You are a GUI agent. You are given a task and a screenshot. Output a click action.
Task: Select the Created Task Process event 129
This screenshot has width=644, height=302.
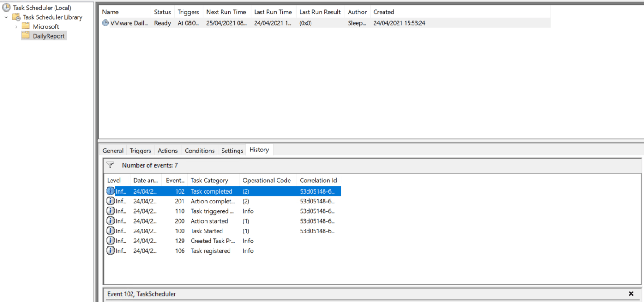pyautogui.click(x=223, y=241)
